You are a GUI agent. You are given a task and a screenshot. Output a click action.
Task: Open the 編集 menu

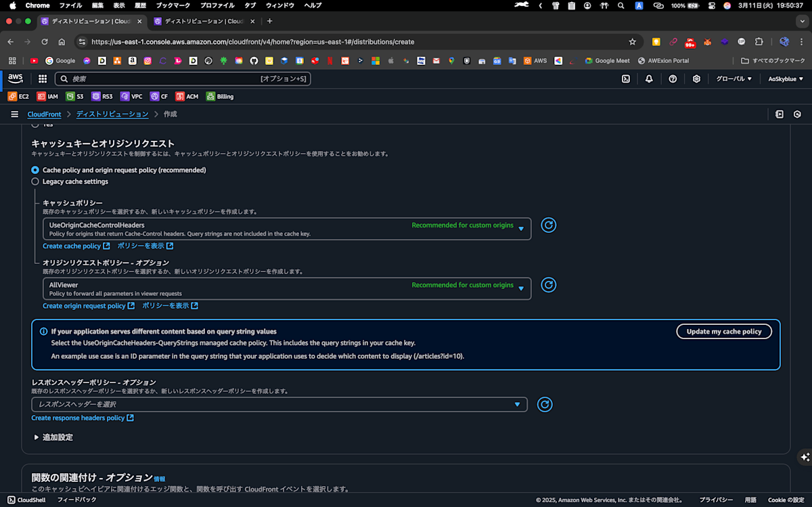pos(98,5)
